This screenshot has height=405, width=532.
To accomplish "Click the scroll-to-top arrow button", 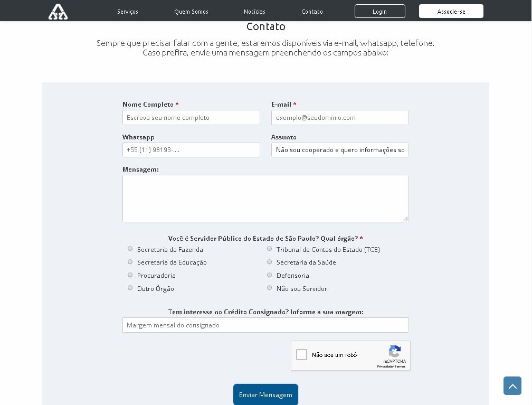I will (512, 385).
